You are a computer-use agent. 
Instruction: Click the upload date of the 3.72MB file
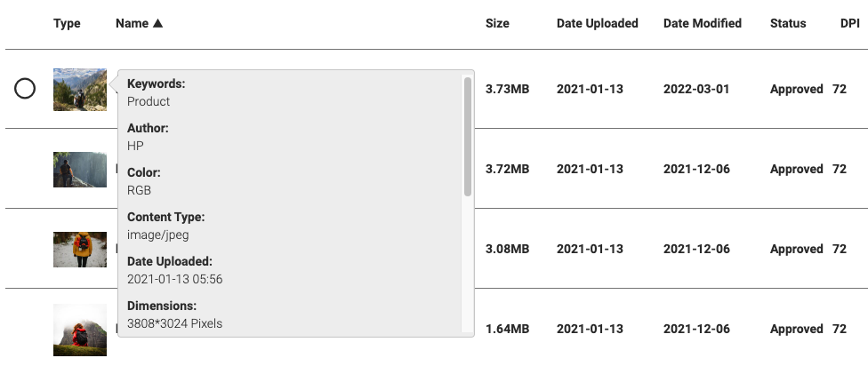pyautogui.click(x=590, y=169)
